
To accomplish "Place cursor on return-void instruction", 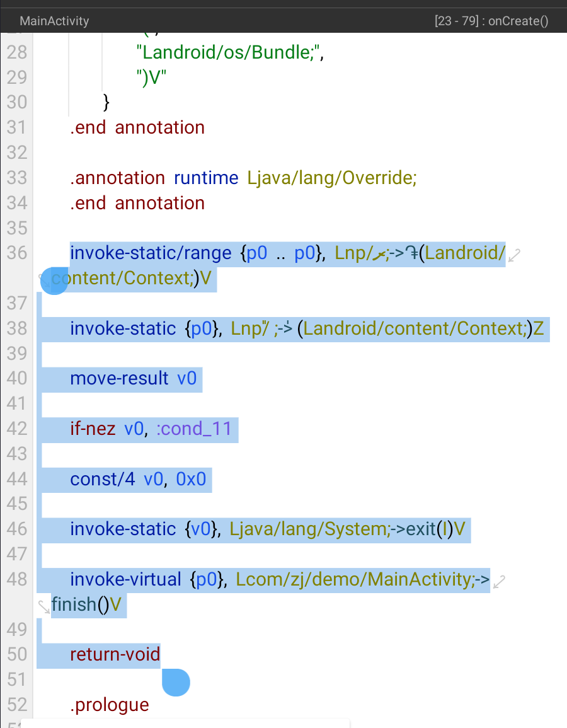I will (115, 654).
